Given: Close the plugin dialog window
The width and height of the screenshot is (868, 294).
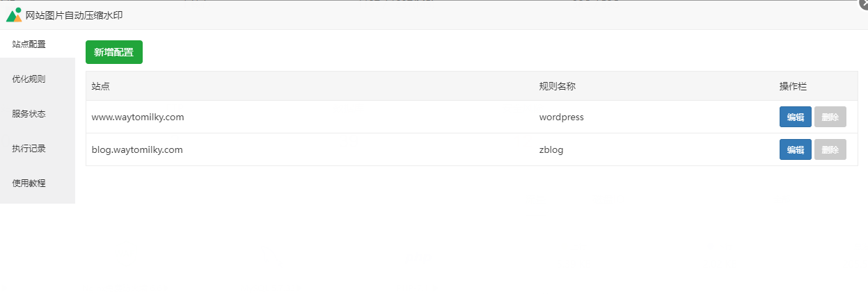Looking at the screenshot, I should [864, 3].
